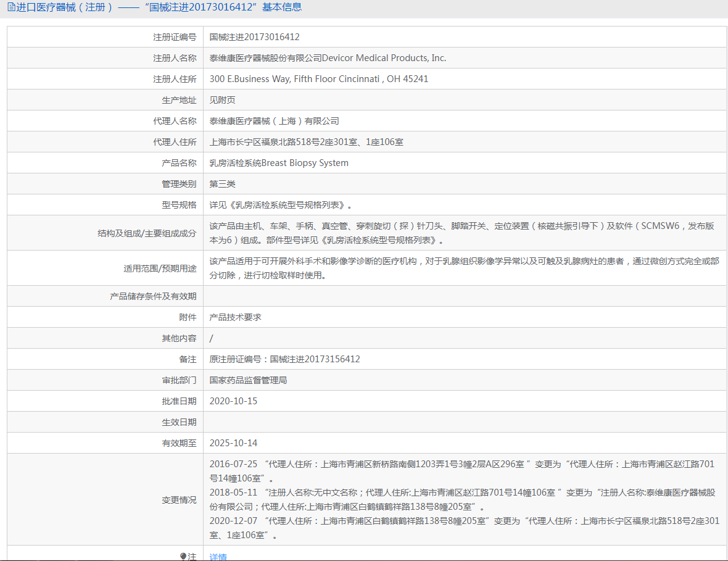This screenshot has height=561, width=728.
Task: Select the 变更情况 label
Action: 179,500
